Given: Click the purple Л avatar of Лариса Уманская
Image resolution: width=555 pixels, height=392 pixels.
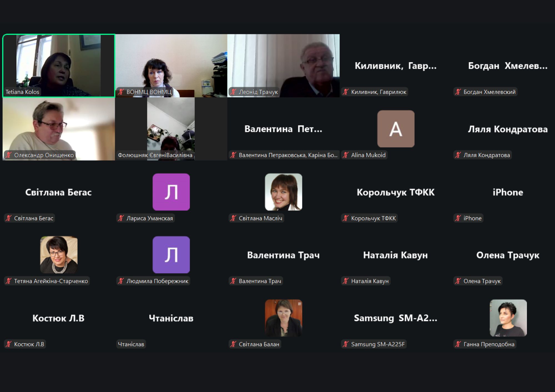Looking at the screenshot, I should [x=171, y=192].
